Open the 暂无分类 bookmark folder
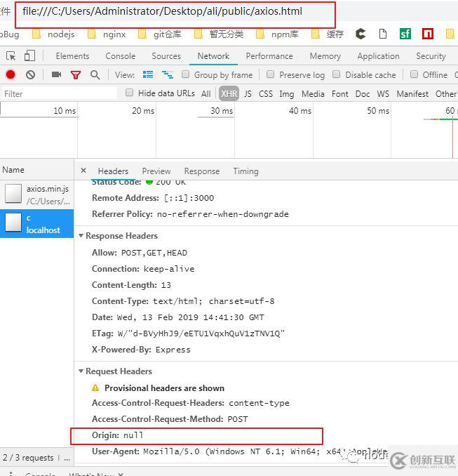 point(219,34)
